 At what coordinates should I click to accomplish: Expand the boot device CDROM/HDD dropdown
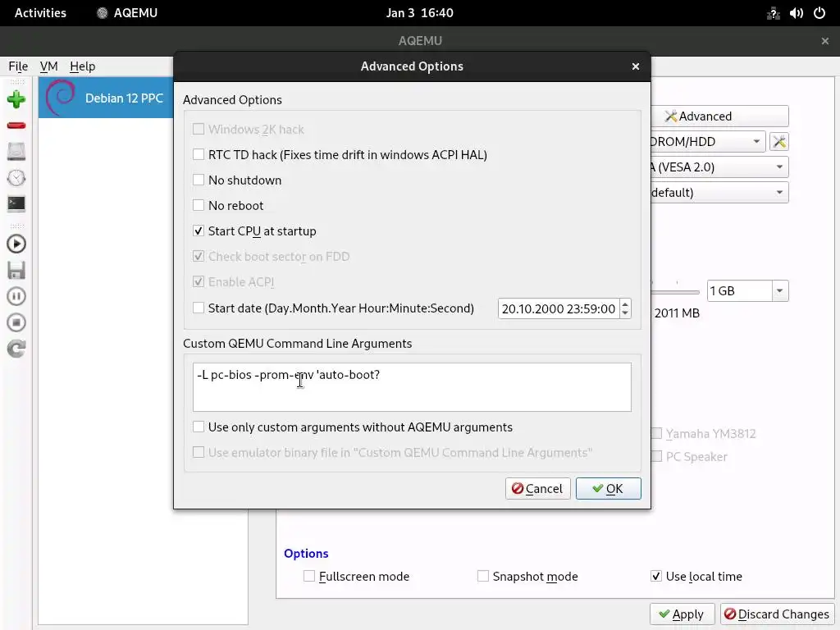tap(756, 141)
